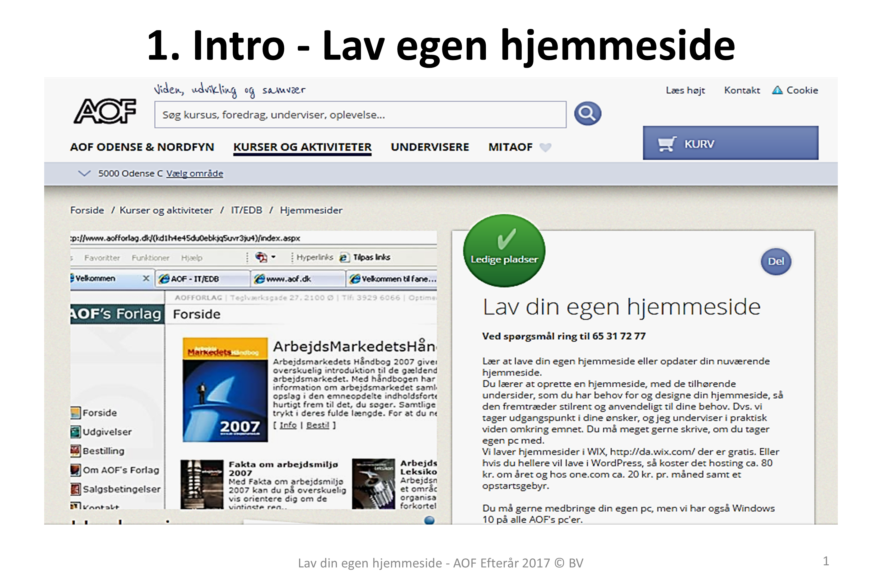Viewport: 882px width, 588px height.
Task: Click IT/EDB breadcrumb link
Action: 246,210
